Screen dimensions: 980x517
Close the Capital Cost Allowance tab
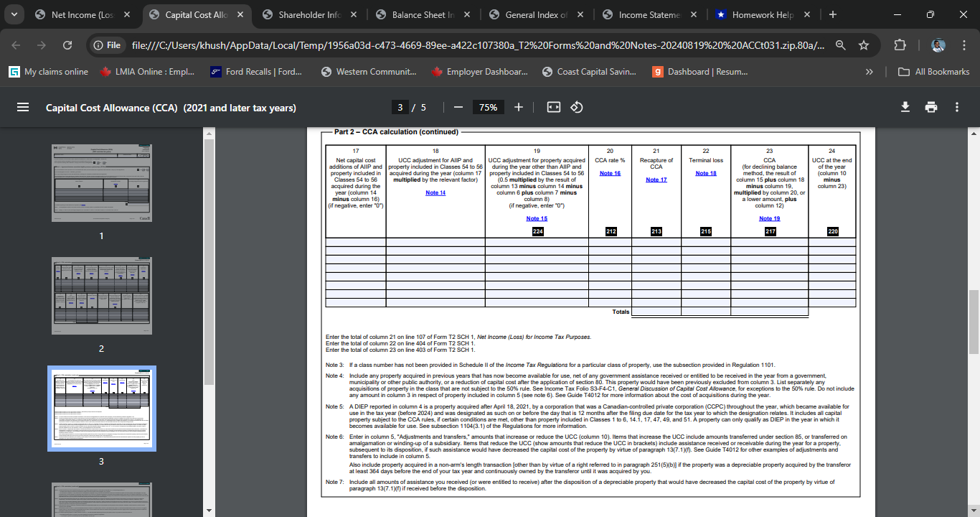(x=240, y=14)
